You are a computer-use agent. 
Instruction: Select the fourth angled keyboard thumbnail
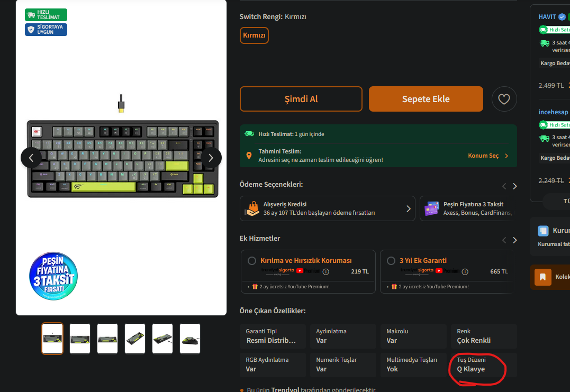point(135,339)
